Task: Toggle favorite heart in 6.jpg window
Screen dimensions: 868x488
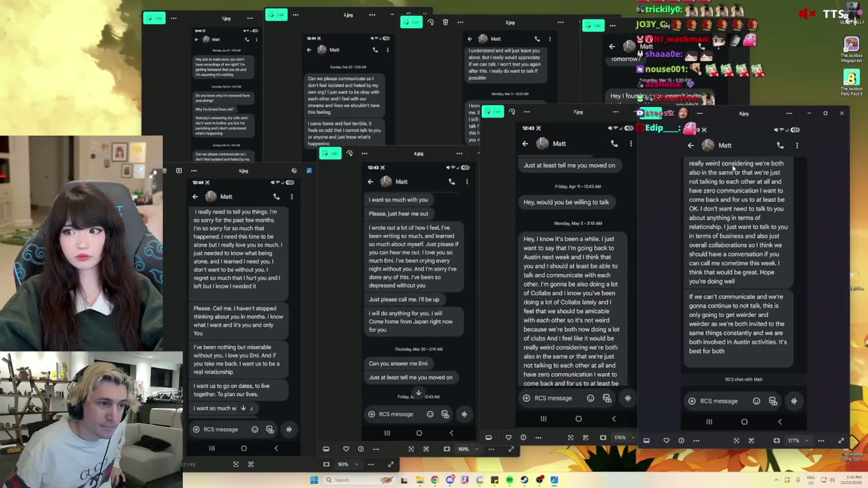Action: [x=346, y=449]
